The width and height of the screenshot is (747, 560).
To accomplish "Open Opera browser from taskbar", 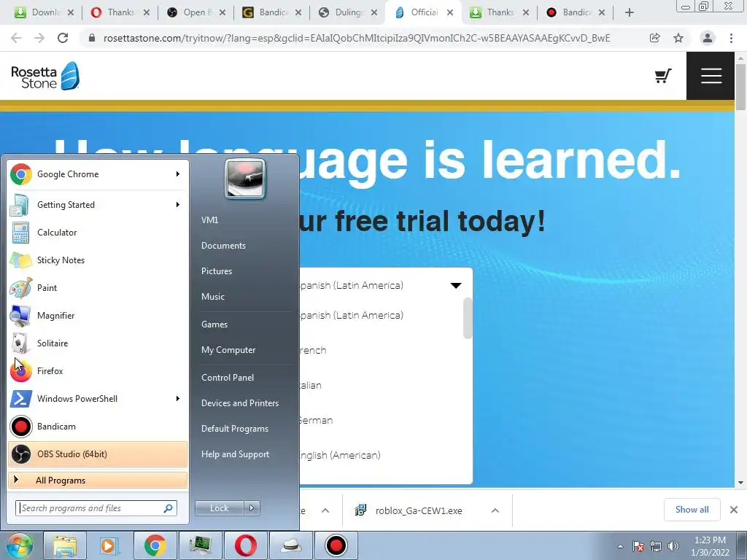I will click(246, 545).
